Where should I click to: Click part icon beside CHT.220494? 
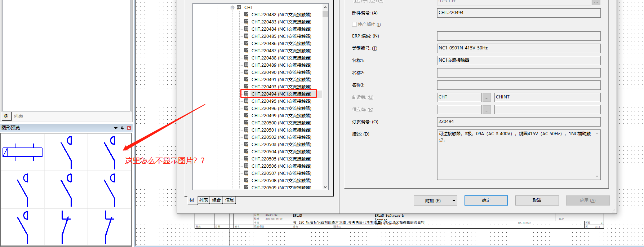[x=246, y=94]
